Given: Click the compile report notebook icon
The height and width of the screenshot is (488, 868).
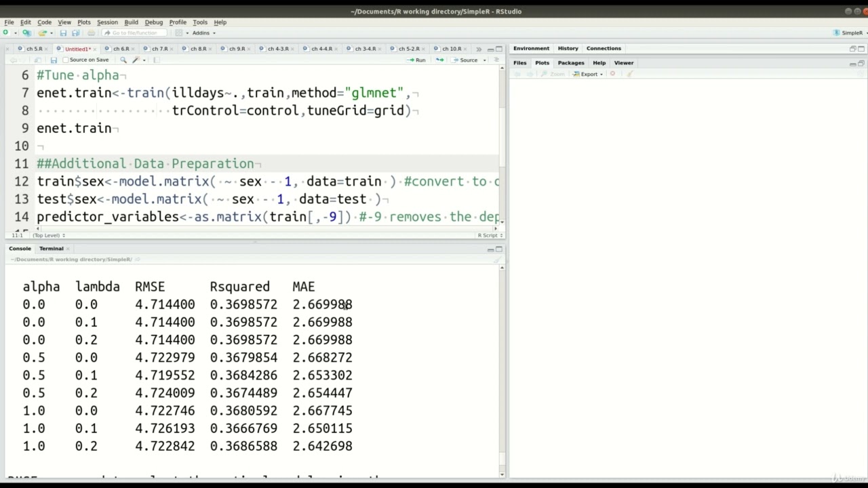Looking at the screenshot, I should click(156, 60).
